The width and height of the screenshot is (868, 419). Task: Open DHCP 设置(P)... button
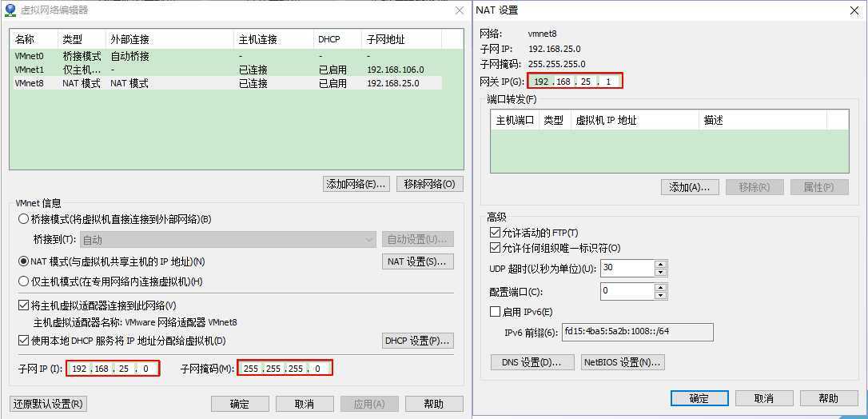pos(417,341)
